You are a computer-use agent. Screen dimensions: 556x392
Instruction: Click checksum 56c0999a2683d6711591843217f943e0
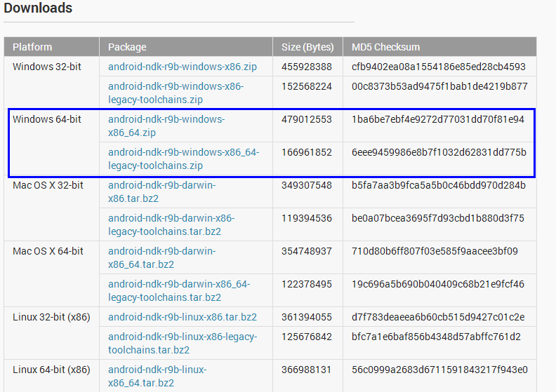[439, 370]
